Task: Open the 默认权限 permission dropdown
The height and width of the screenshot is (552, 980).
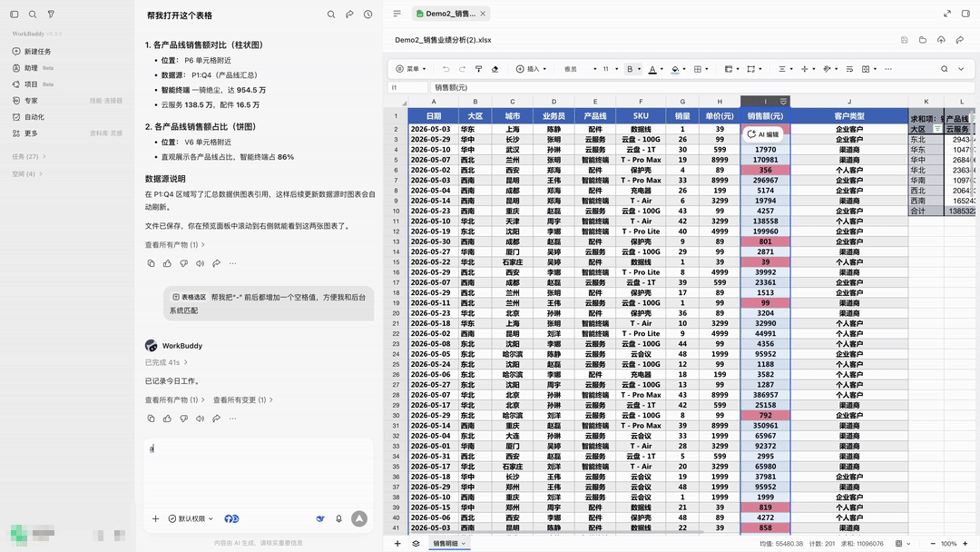Action: tap(191, 519)
